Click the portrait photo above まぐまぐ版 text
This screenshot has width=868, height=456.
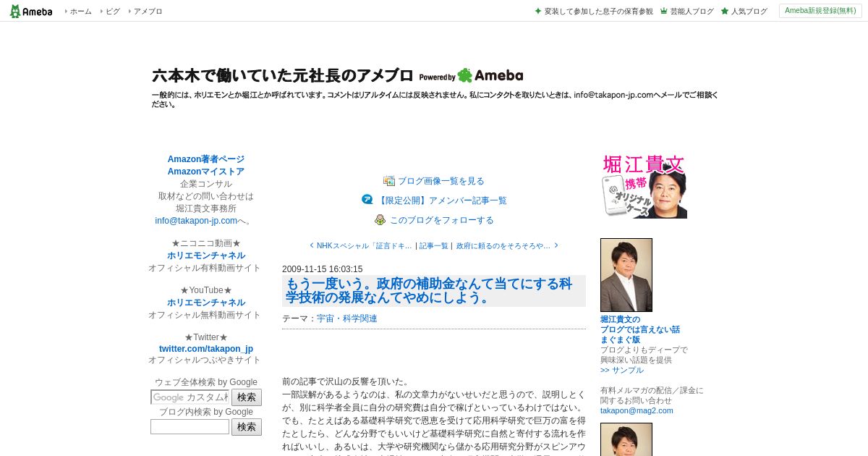626,275
